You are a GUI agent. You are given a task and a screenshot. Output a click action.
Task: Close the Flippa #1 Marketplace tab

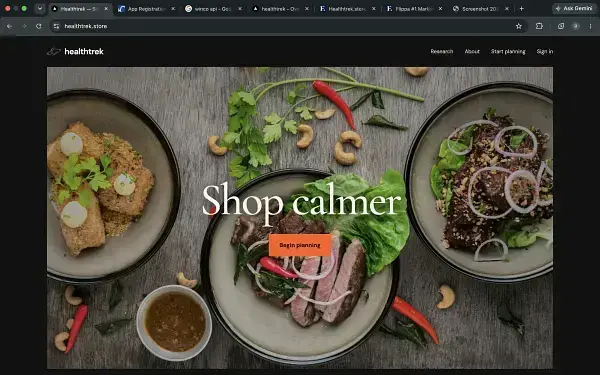click(440, 8)
